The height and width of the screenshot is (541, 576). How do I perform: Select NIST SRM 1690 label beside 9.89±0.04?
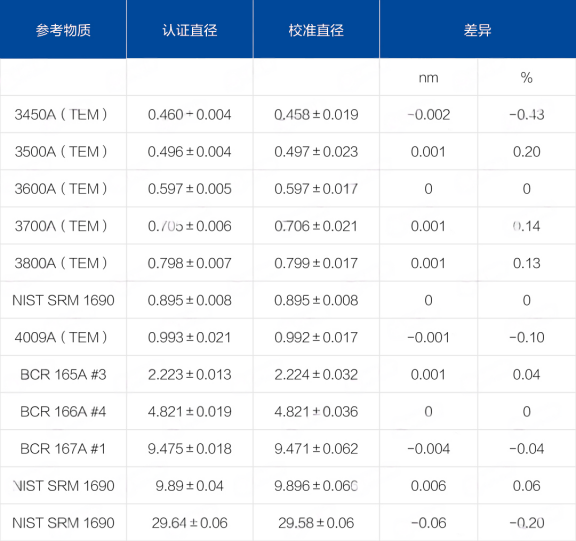63,486
